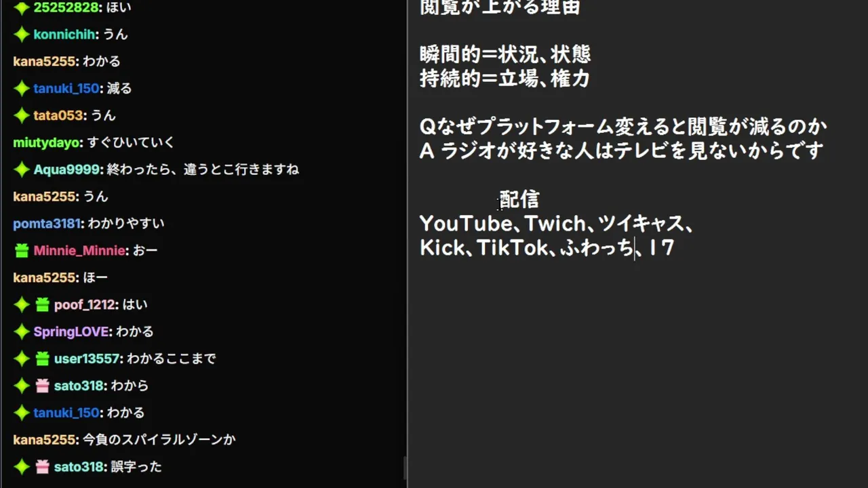The height and width of the screenshot is (488, 868).
Task: Open the user13557 user card
Action: tap(87, 359)
